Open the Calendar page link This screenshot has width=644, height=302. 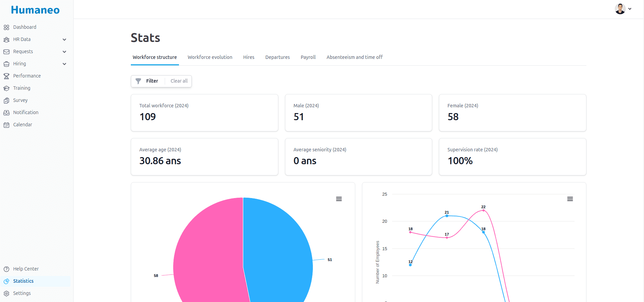tap(23, 125)
